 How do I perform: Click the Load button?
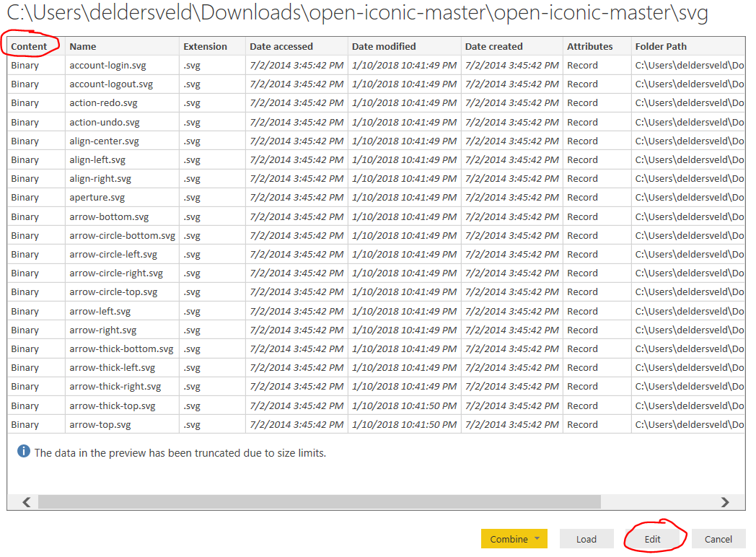(x=586, y=539)
